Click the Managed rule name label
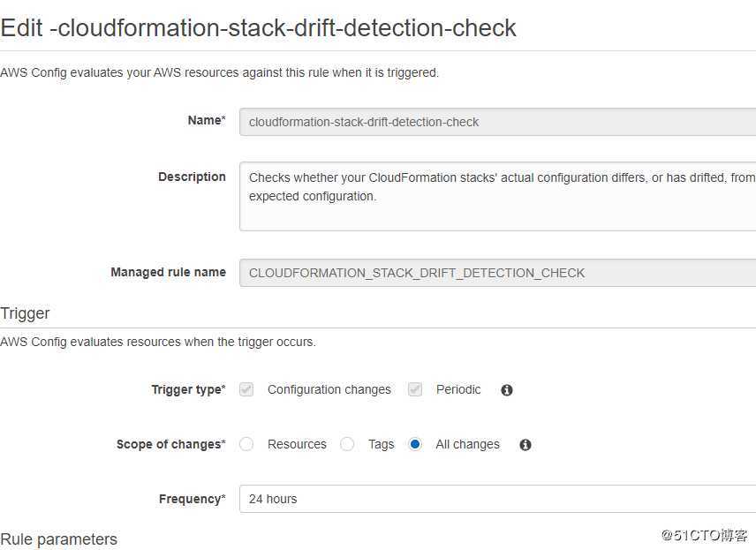 [x=168, y=272]
